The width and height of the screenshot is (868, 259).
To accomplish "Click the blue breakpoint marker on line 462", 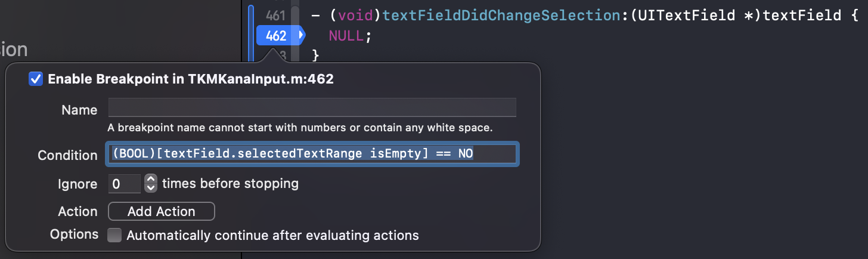I will tap(280, 36).
